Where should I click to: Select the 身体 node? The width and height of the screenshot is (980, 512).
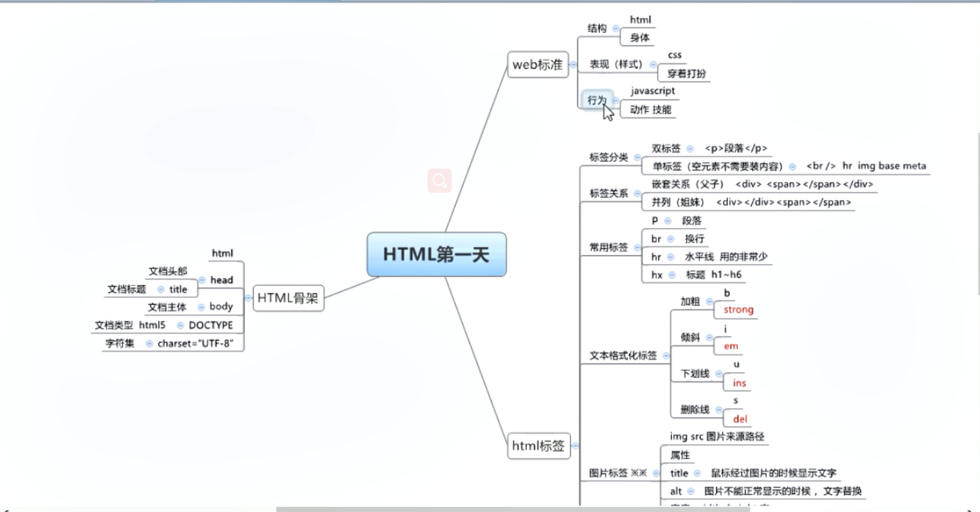pos(640,38)
